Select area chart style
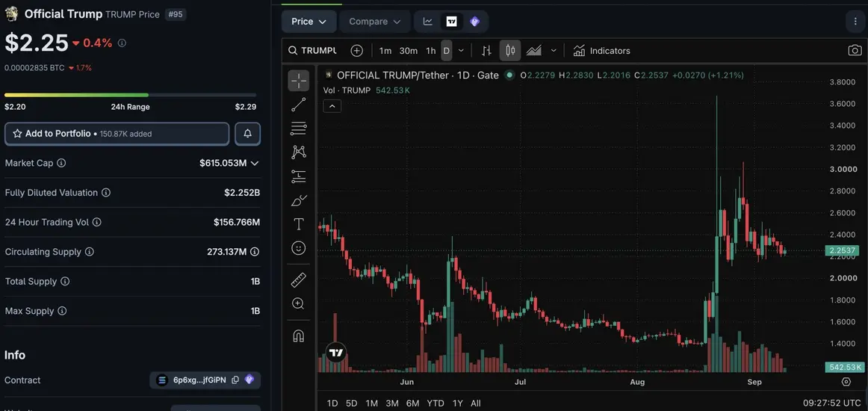The height and width of the screenshot is (411, 868). click(533, 50)
